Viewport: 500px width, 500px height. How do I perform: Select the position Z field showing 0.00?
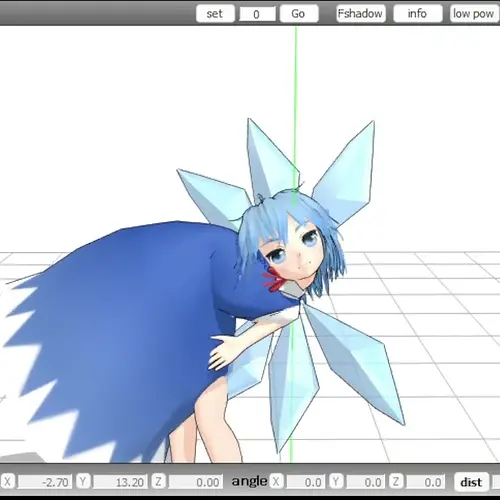(x=196, y=482)
